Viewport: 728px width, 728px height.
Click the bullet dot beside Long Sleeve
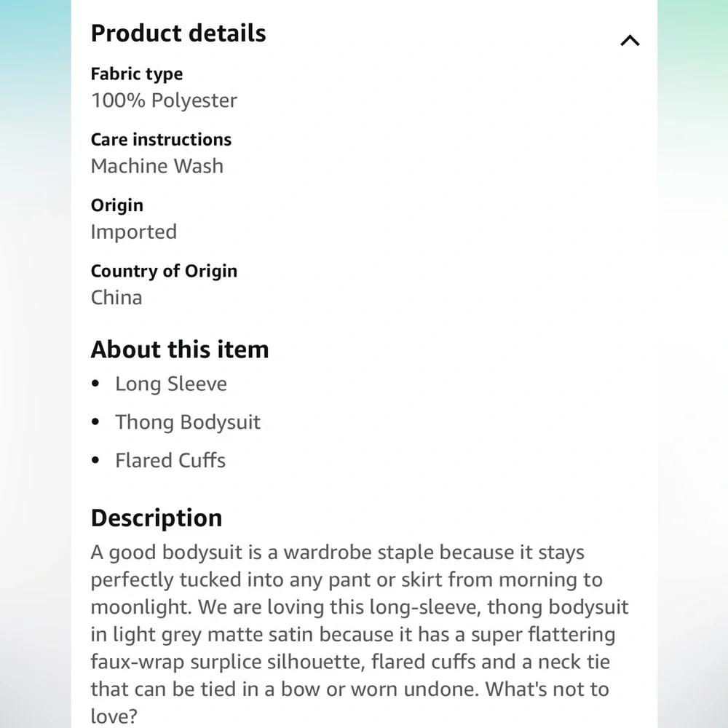point(96,384)
